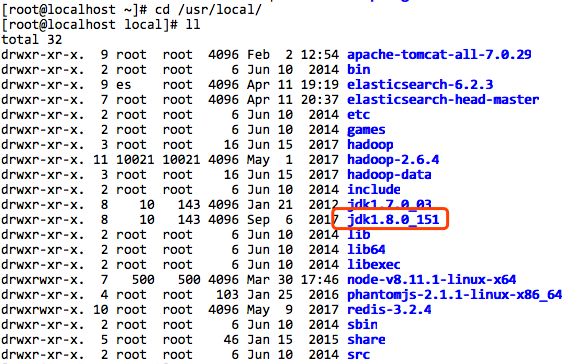571x364 pixels.
Task: Click size 103 in the phantomjs row
Action: pos(227,295)
